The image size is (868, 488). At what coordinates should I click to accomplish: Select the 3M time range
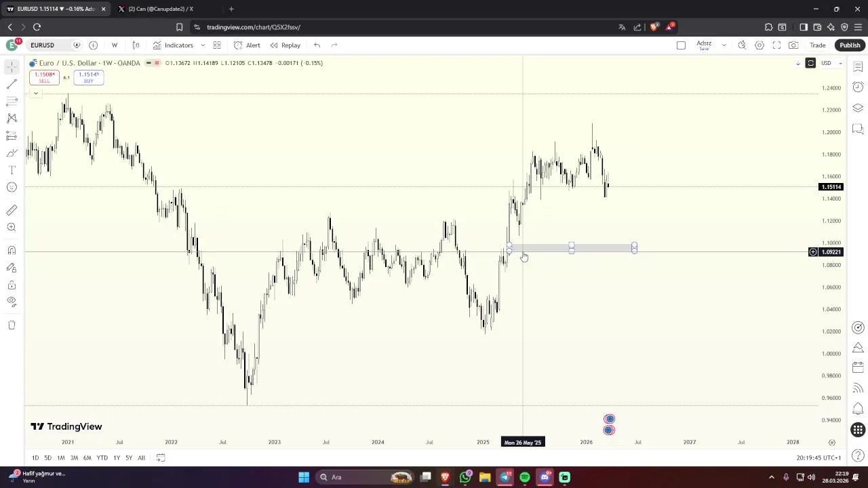pos(74,457)
